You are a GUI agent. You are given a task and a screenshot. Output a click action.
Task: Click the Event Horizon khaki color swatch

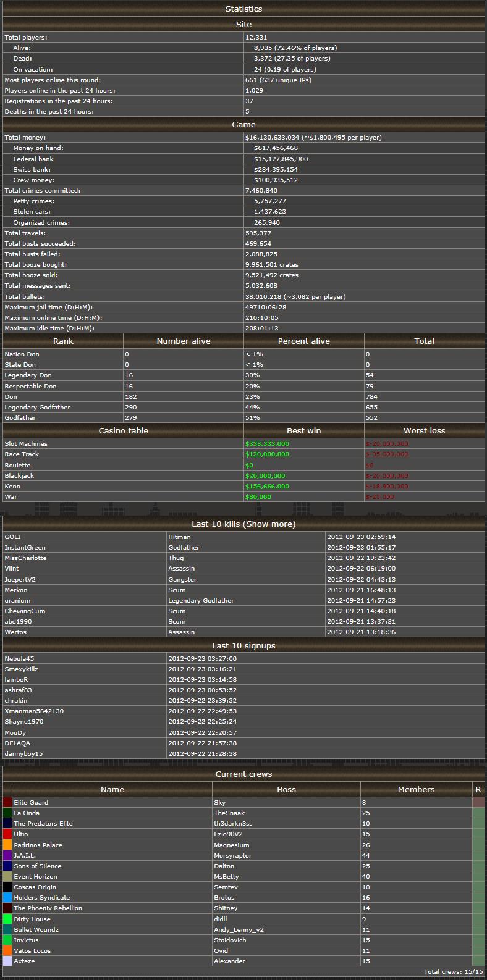pyautogui.click(x=7, y=877)
